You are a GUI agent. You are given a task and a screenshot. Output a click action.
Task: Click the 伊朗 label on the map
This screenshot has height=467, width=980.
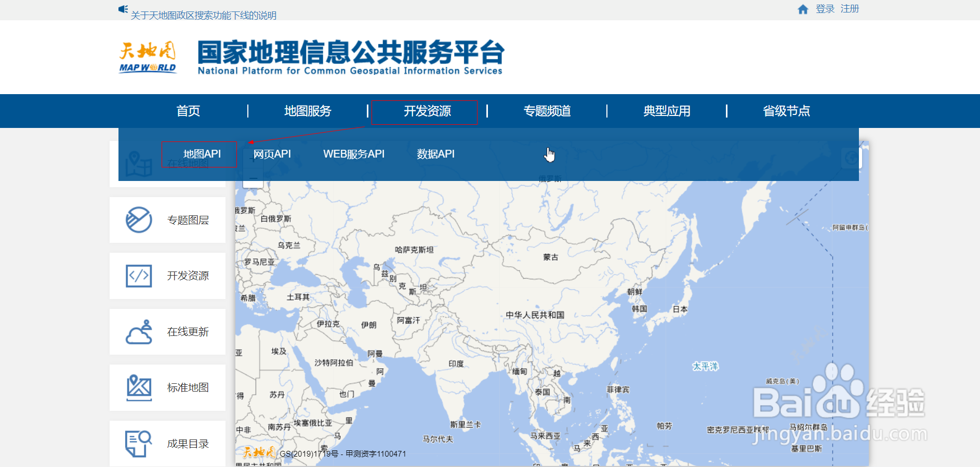point(369,325)
